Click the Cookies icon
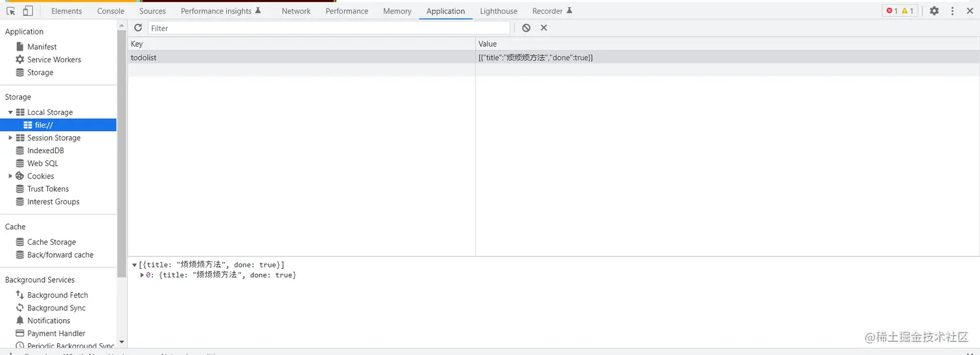The height and width of the screenshot is (355, 980). click(20, 176)
